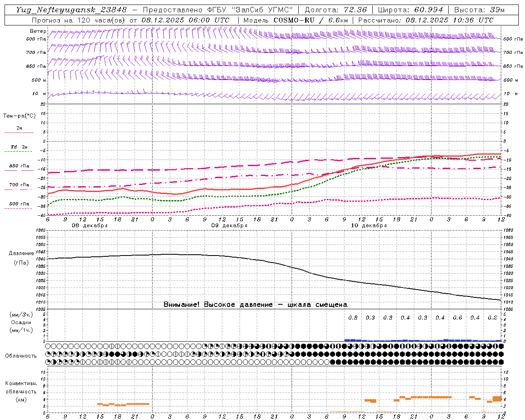Click the Модель COSMO-RU / 6.6км label
The width and height of the screenshot is (525, 420).
click(x=296, y=20)
